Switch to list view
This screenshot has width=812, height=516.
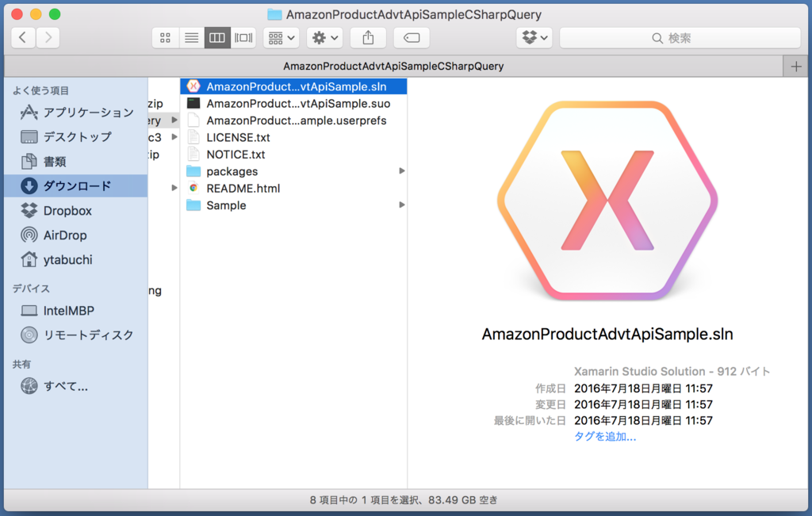click(192, 38)
